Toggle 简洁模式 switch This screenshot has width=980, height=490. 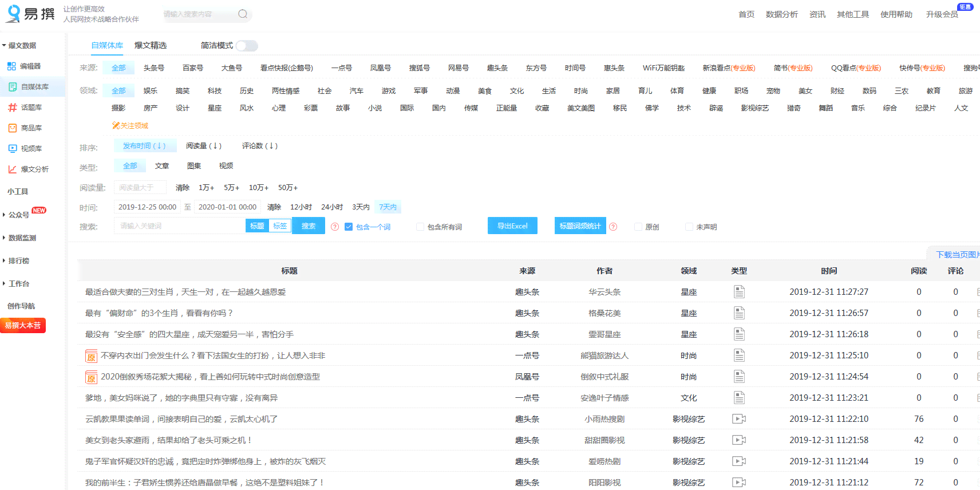247,46
